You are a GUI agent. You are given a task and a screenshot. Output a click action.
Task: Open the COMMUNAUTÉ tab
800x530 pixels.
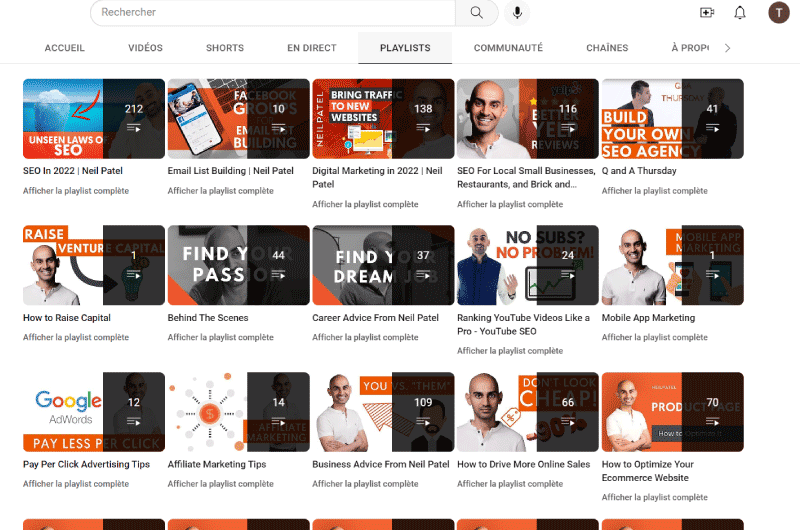point(508,48)
